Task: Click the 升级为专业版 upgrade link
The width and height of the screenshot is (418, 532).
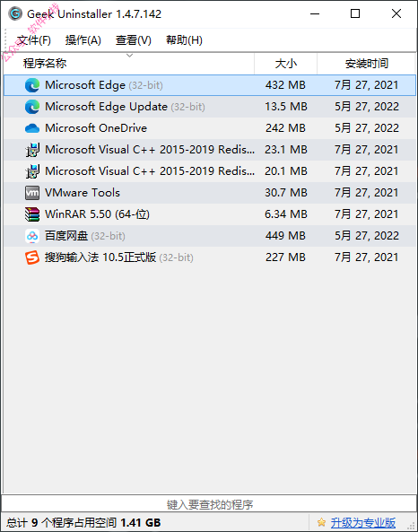Action: 363,522
